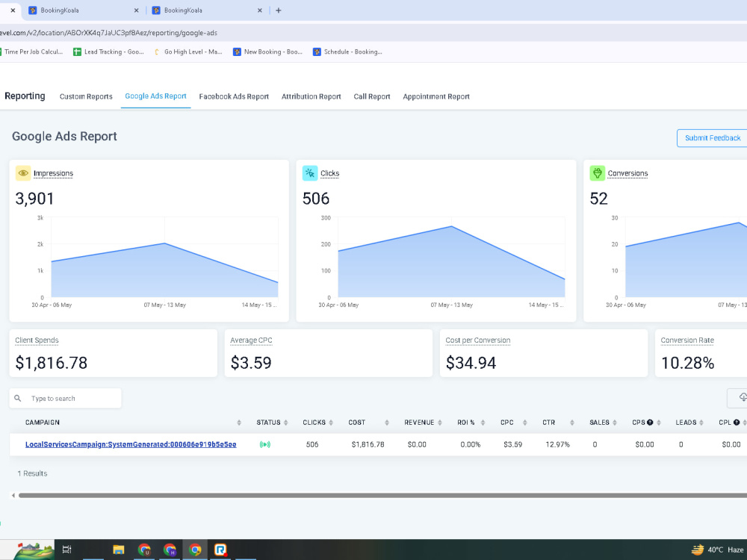This screenshot has width=747, height=560.
Task: Sort table by Campaign column
Action: [239, 423]
